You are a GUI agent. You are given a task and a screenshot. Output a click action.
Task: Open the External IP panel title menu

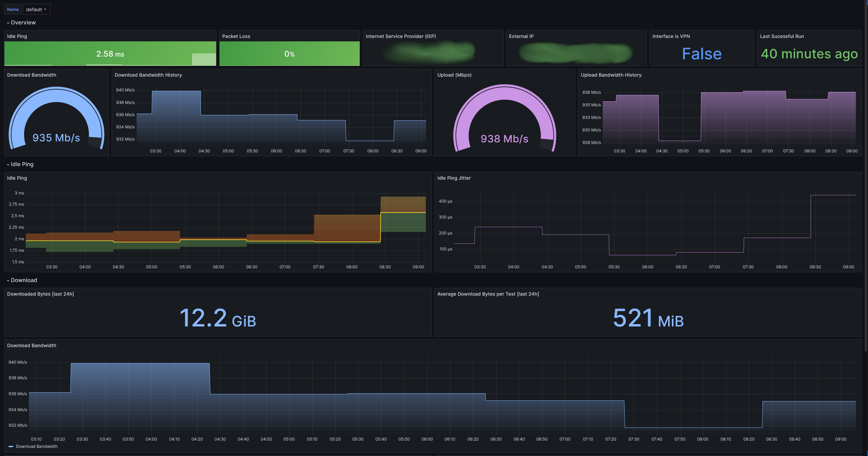coord(521,36)
